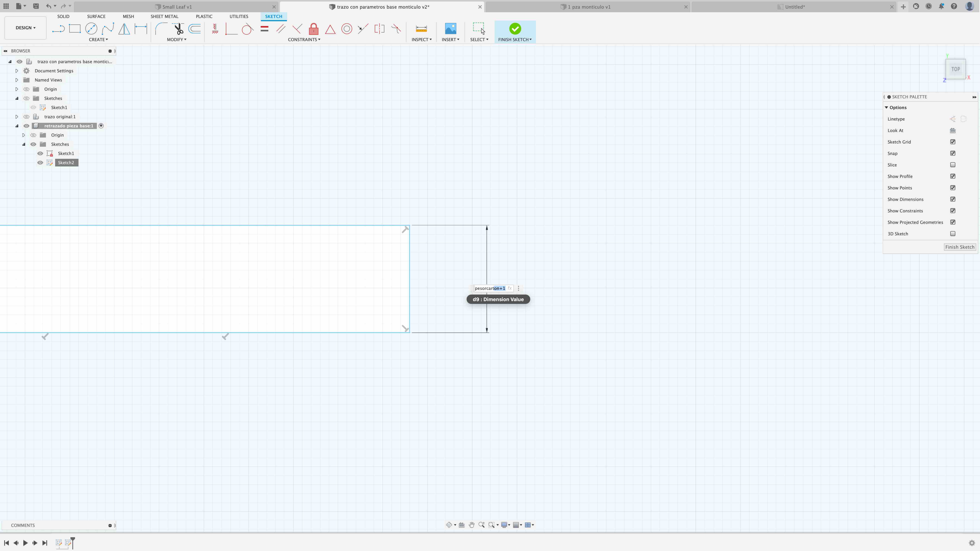Hide Sketch1 using its eye icon
The image size is (980, 551).
pyautogui.click(x=40, y=153)
